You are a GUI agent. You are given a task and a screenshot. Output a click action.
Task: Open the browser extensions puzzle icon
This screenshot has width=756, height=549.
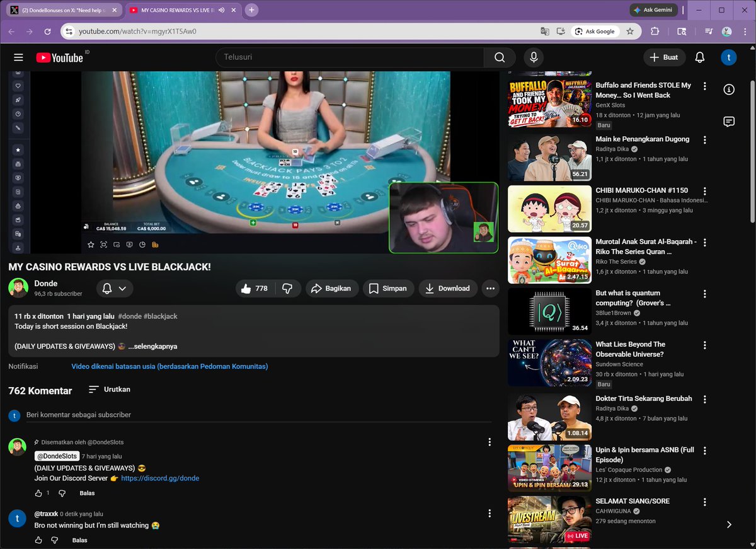pos(655,32)
